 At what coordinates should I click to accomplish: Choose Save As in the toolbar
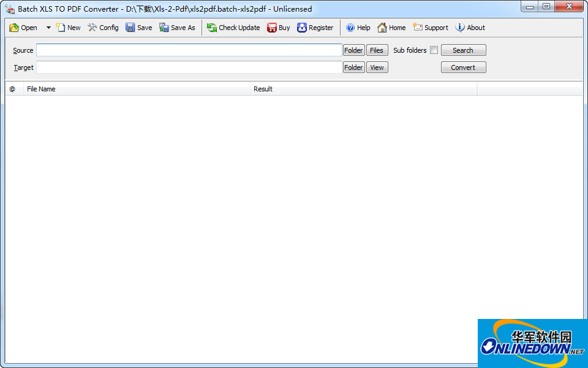tap(177, 28)
